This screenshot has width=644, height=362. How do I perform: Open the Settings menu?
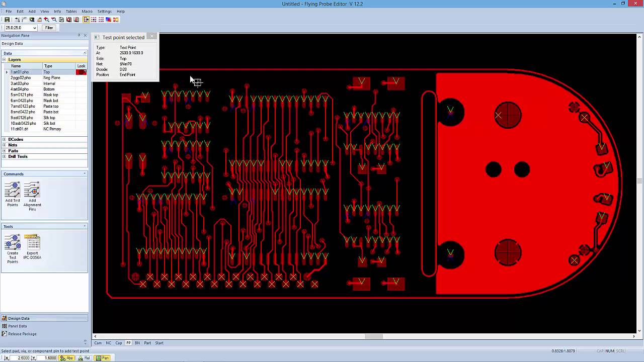[x=105, y=11]
